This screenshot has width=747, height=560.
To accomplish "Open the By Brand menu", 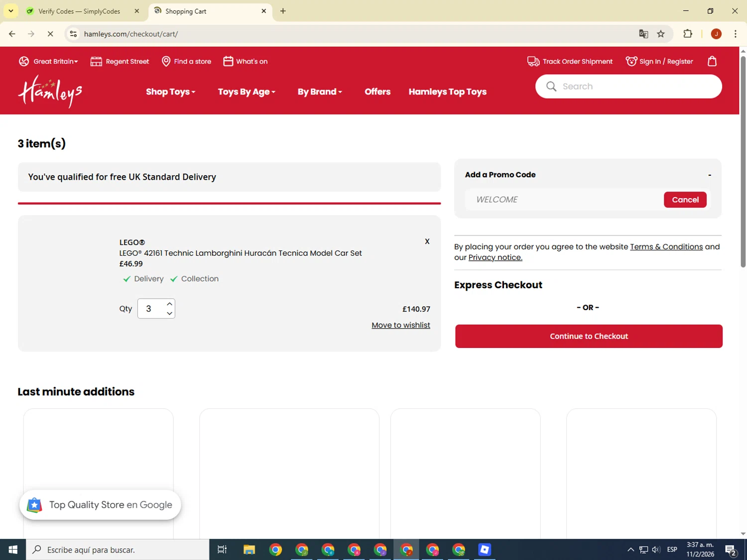I will coord(320,92).
